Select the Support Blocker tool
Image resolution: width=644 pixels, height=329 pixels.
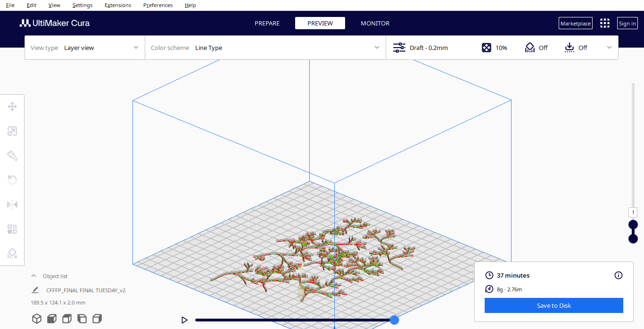pos(12,254)
